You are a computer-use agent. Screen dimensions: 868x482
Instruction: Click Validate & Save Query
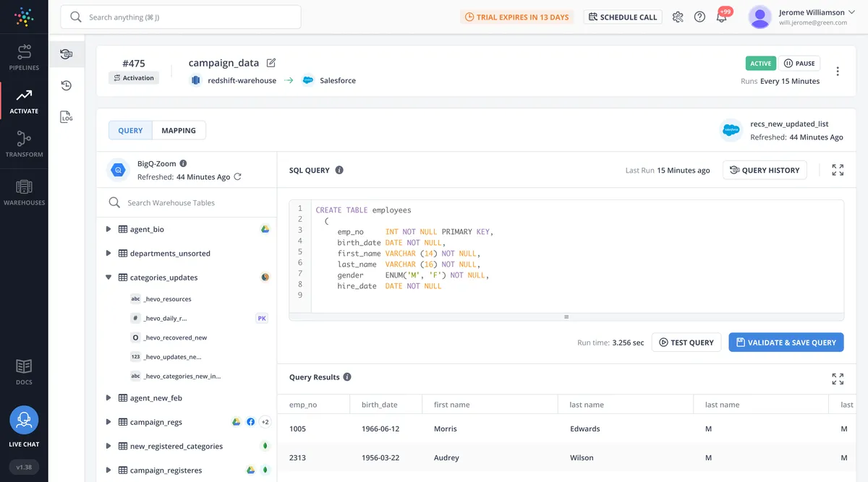tap(786, 343)
